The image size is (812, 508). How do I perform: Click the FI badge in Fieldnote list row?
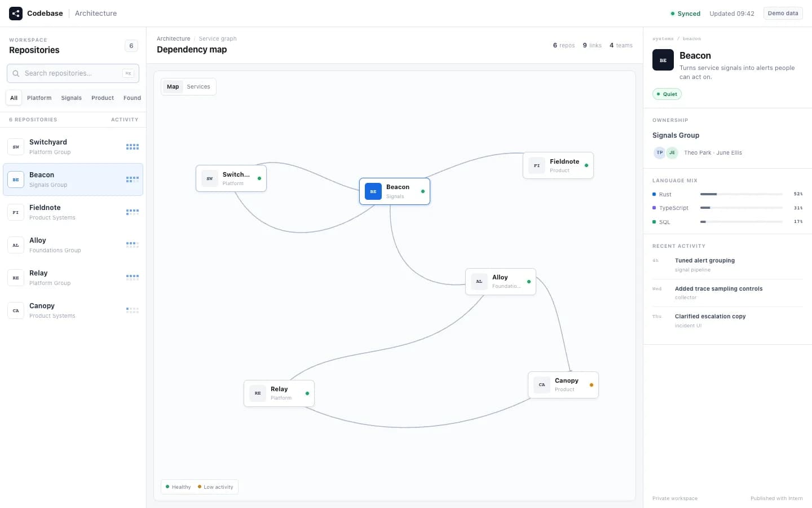pos(16,212)
